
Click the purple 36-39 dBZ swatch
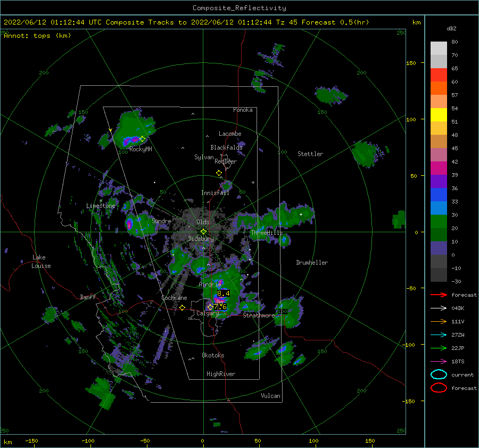click(439, 181)
